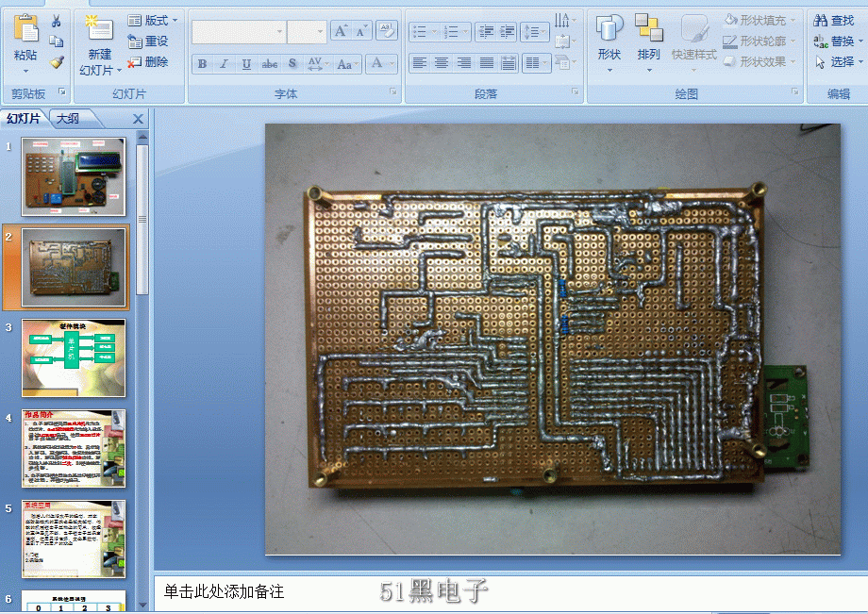Open the font name combo box
The height and width of the screenshot is (614, 868).
239,31
